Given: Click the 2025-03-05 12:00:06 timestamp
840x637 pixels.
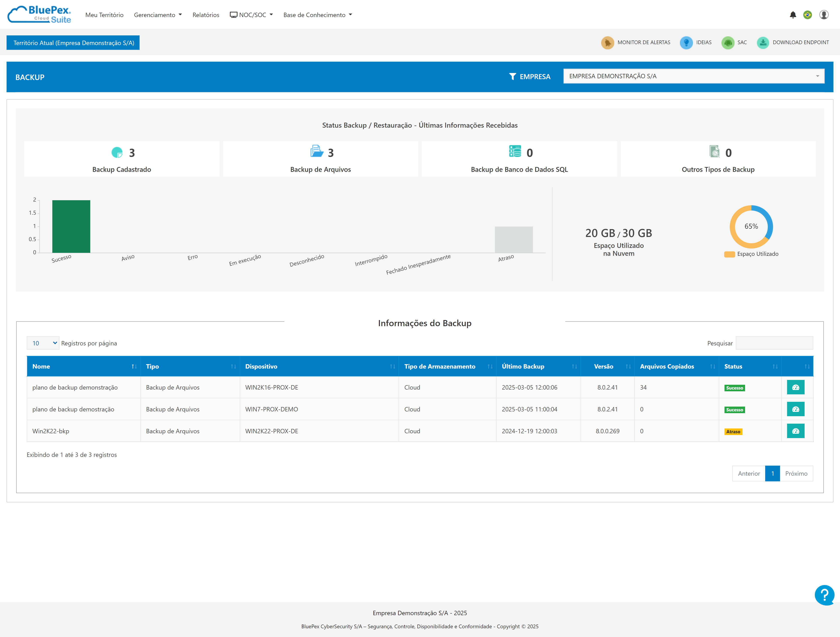Looking at the screenshot, I should 529,387.
